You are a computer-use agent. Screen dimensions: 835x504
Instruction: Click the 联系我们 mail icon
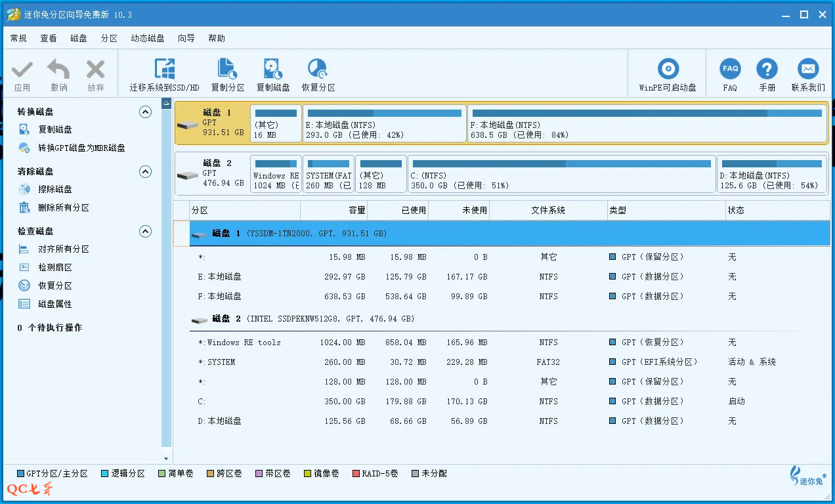click(808, 69)
